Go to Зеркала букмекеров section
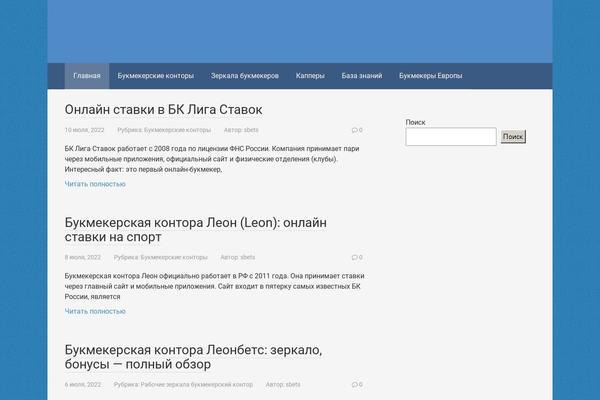 245,76
